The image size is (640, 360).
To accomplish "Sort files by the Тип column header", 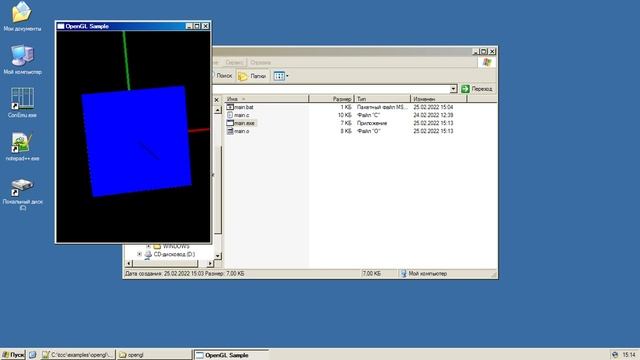I will coord(382,99).
